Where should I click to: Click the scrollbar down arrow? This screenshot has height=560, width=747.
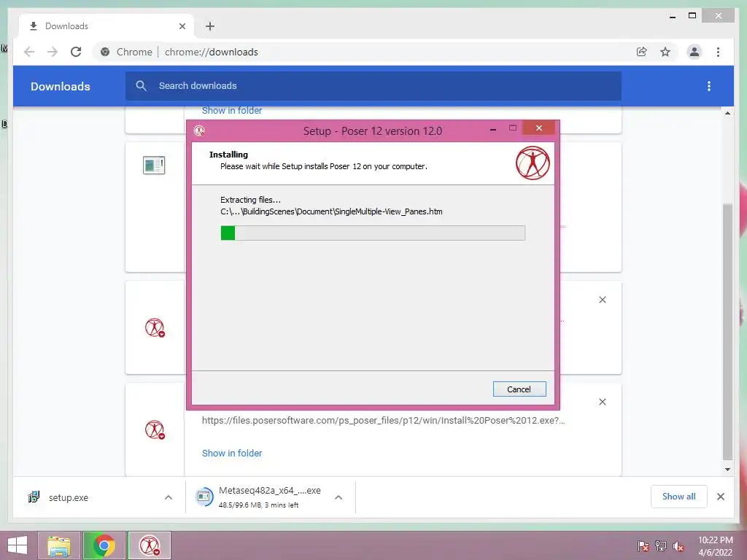(727, 470)
